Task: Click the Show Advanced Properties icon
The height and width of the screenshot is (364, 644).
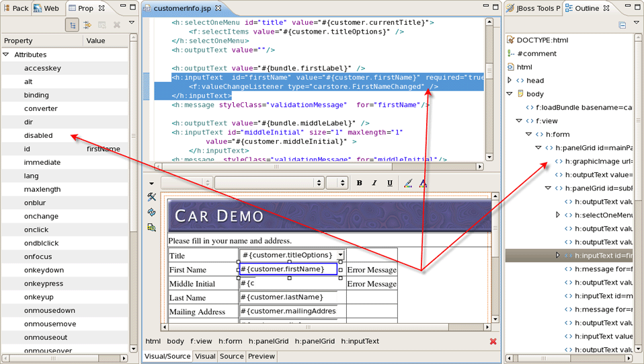Action: point(87,25)
